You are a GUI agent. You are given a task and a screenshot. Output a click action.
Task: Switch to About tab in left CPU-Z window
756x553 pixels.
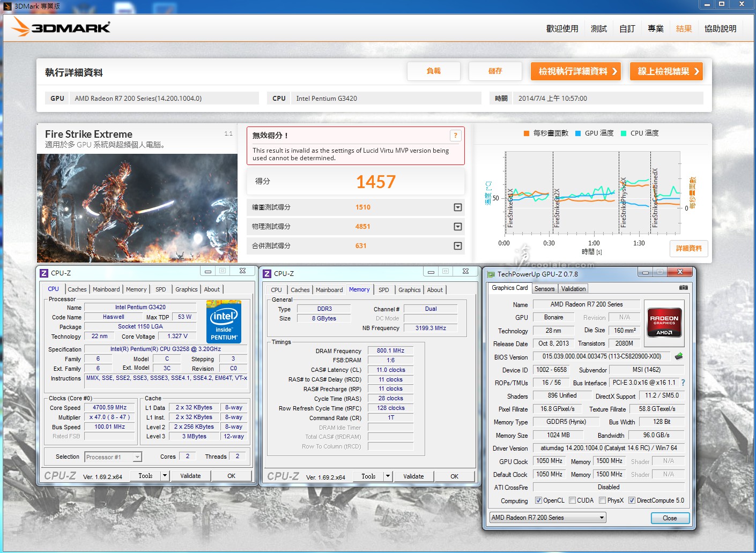point(212,289)
